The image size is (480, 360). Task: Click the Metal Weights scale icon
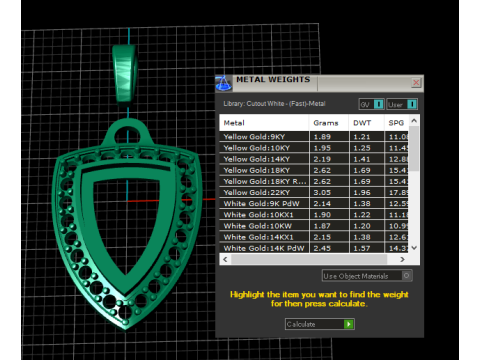click(x=224, y=83)
